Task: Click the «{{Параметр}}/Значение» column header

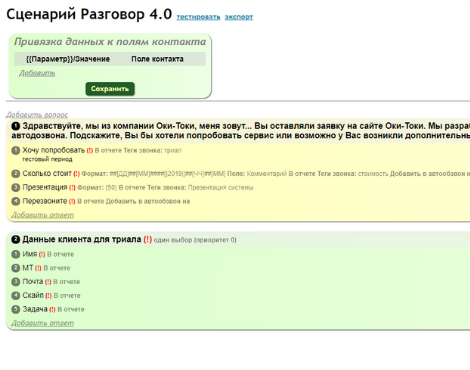Action: point(68,59)
